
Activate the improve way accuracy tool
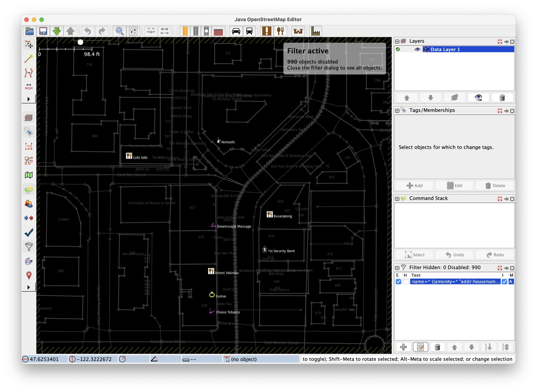coord(29,73)
